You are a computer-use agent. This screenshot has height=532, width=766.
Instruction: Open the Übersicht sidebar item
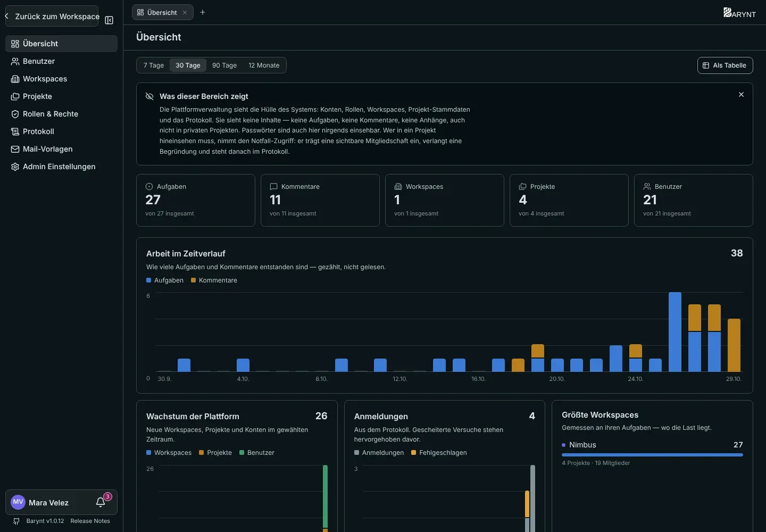pyautogui.click(x=61, y=44)
